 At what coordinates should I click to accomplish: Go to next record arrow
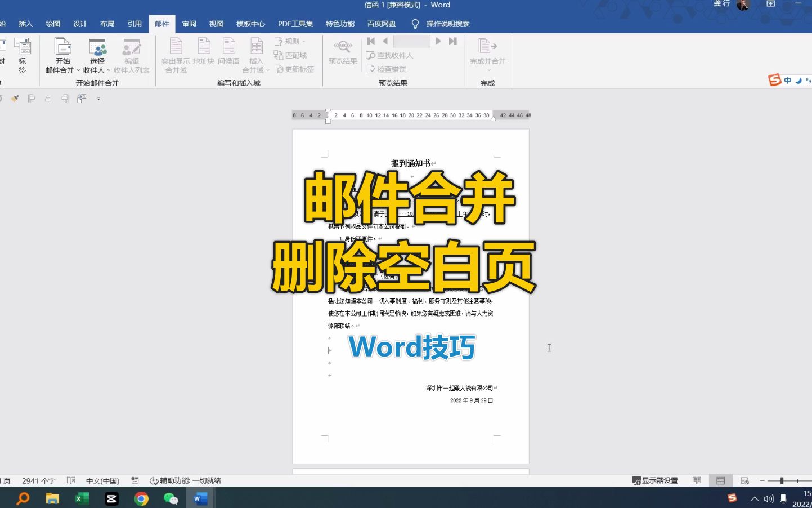(438, 41)
